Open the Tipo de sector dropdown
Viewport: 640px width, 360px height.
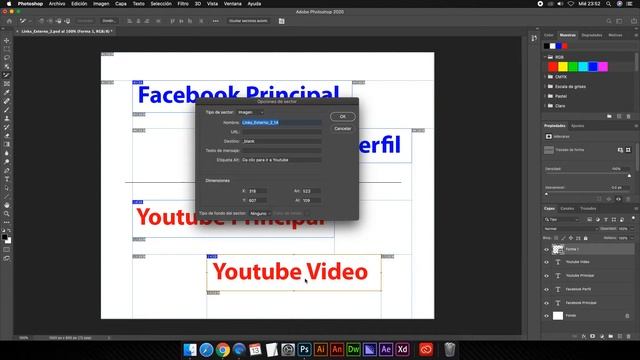tap(251, 112)
